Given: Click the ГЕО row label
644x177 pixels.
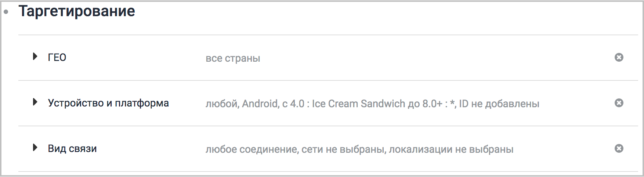Looking at the screenshot, I should pyautogui.click(x=57, y=58).
